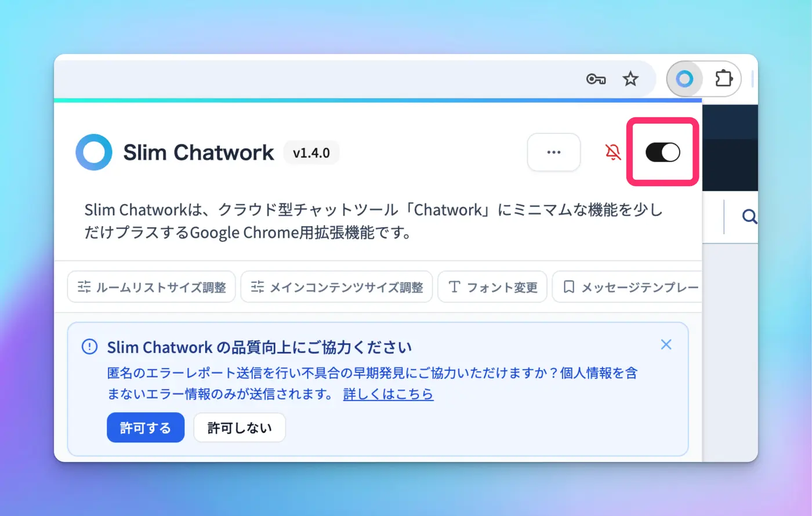Screen dimensions: 812x516
Task: Open the 詳しくはこちら link
Action: pyautogui.click(x=389, y=394)
